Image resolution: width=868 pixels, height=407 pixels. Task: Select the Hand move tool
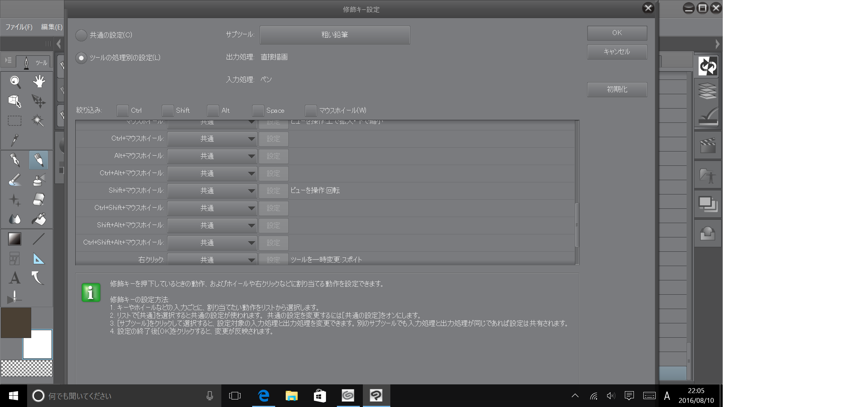tap(39, 81)
